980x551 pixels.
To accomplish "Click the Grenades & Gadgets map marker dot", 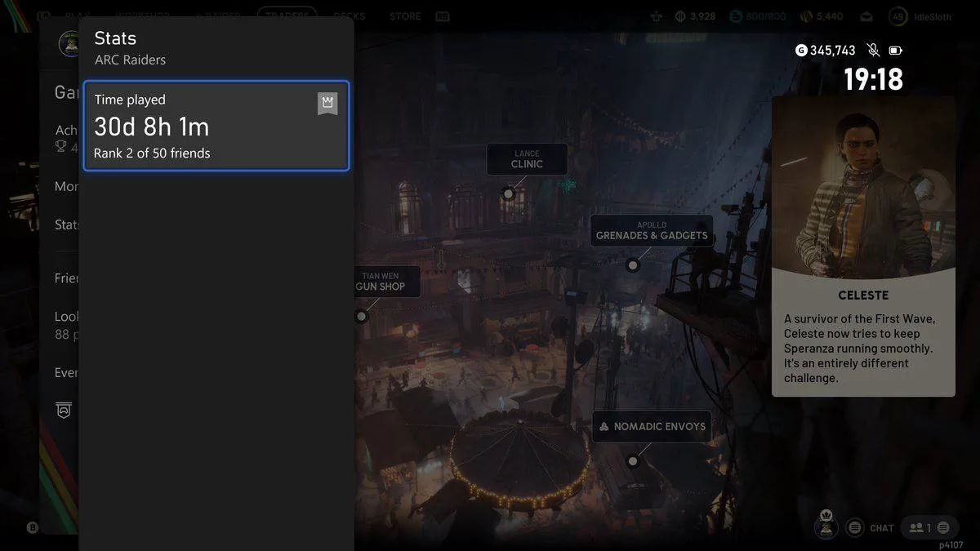I will tap(632, 264).
